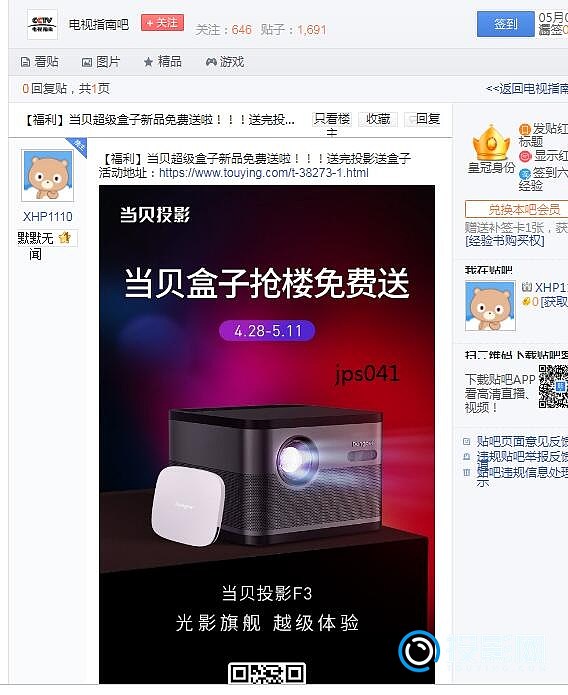Screen dimensions: 568x695
Task: Click the thumbs-up badge icon beside 默默无闻
Action: click(x=65, y=238)
